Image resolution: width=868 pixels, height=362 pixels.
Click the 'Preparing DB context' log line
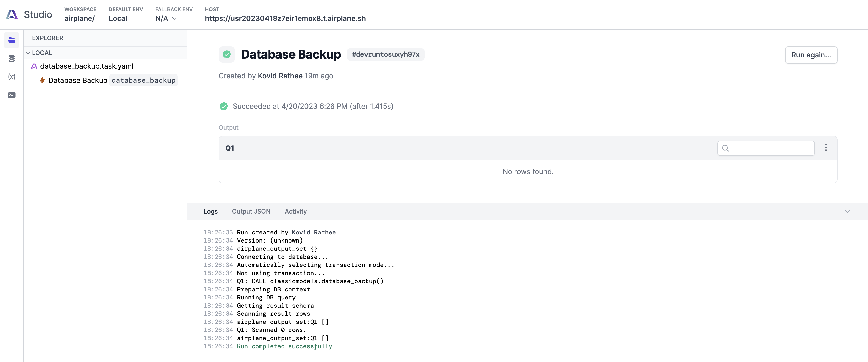pos(273,289)
